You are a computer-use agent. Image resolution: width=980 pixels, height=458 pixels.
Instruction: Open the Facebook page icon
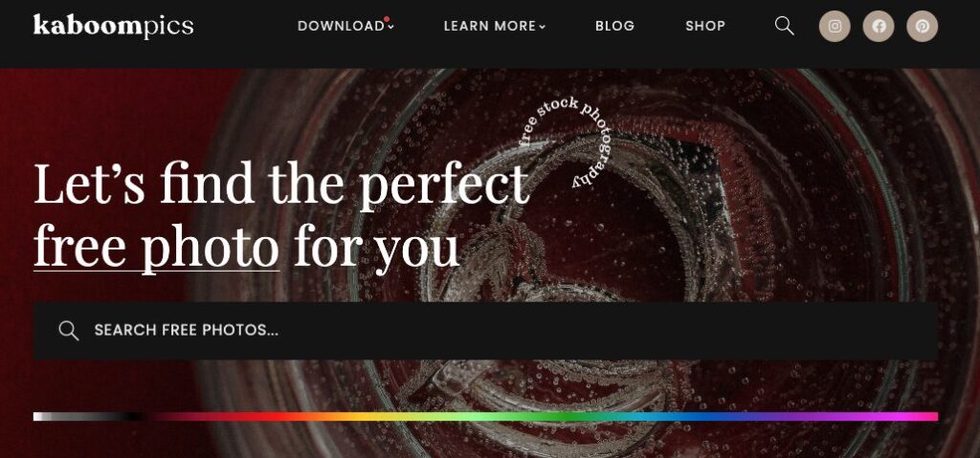click(x=879, y=26)
